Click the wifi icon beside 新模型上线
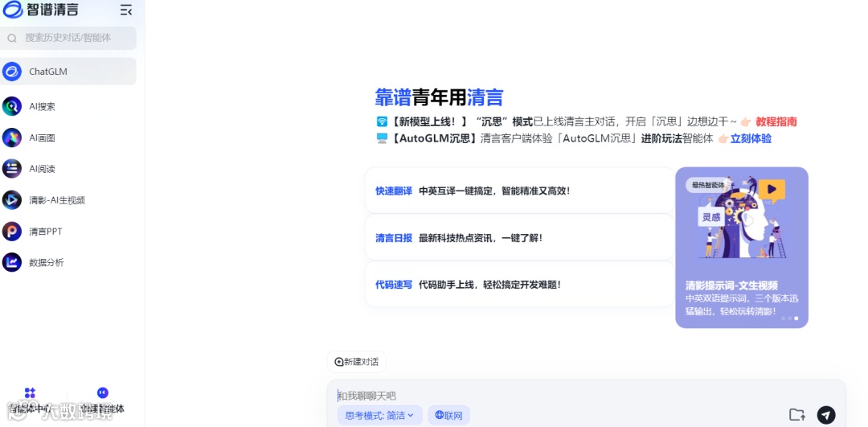Viewport: 868px width, 427px height. point(382,121)
